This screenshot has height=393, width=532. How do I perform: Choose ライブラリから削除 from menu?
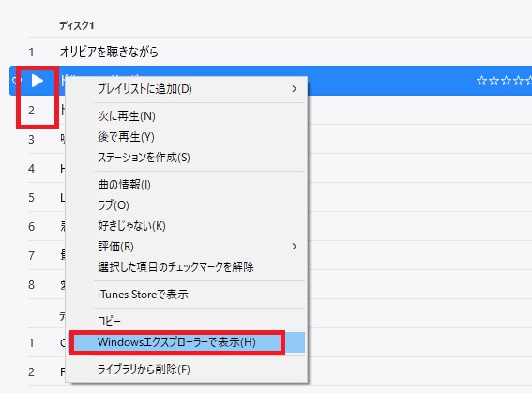144,370
